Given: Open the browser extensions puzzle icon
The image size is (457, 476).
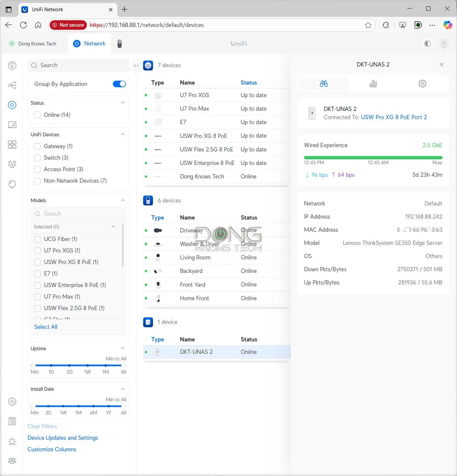Looking at the screenshot, I should pyautogui.click(x=386, y=25).
